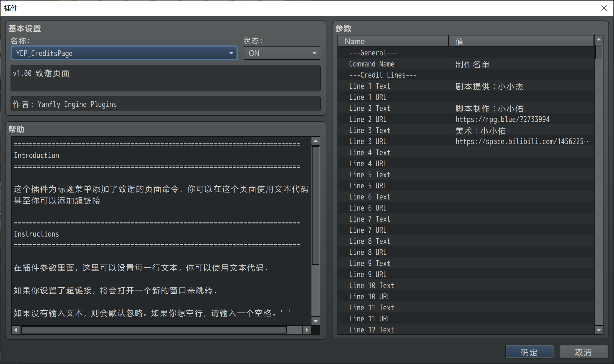This screenshot has width=614, height=364.
Task: Select the ---Credit Lines--- section row
Action: click(x=466, y=75)
